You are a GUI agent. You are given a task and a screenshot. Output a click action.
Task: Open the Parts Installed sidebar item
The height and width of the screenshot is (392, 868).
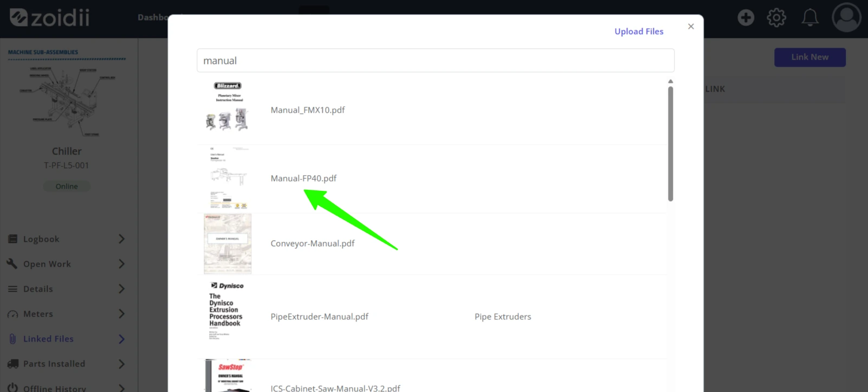pos(67,364)
